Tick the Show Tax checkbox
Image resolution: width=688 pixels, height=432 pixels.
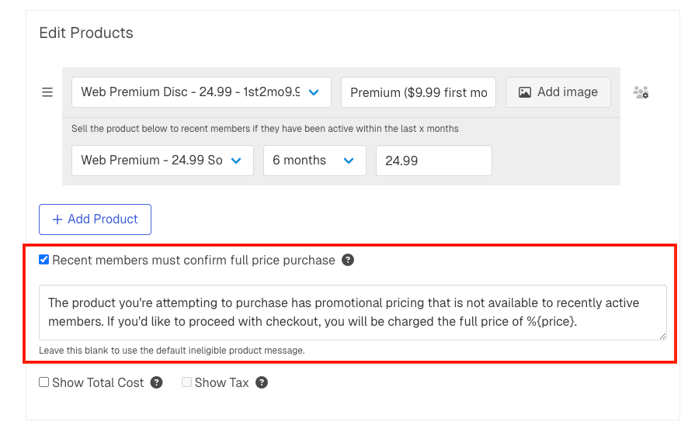(187, 383)
